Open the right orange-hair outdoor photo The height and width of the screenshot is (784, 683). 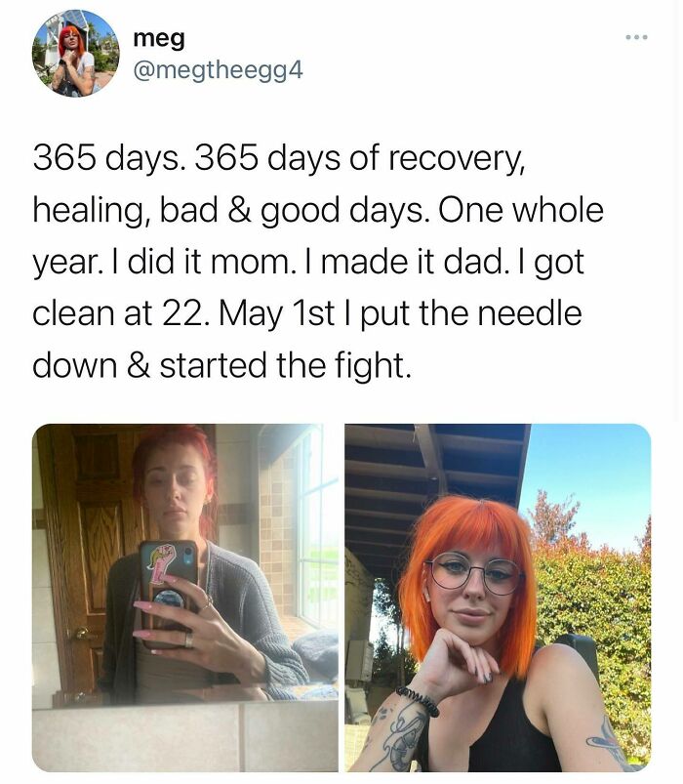tap(498, 598)
